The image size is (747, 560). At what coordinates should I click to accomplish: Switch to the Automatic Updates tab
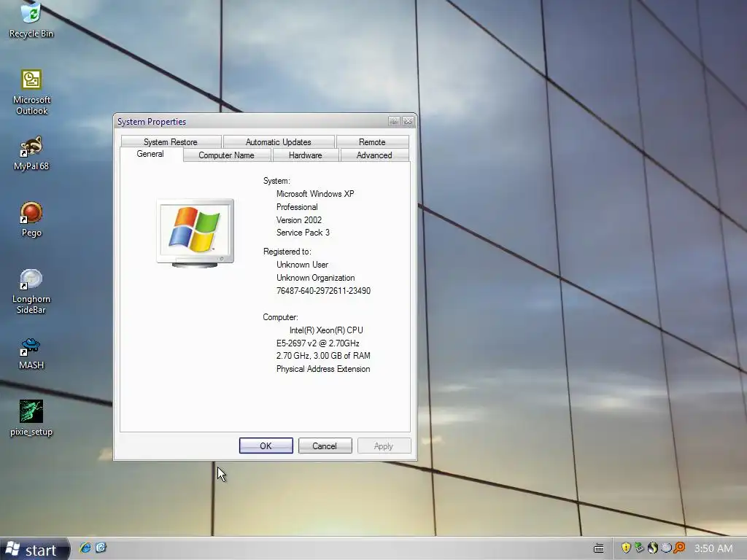point(278,142)
